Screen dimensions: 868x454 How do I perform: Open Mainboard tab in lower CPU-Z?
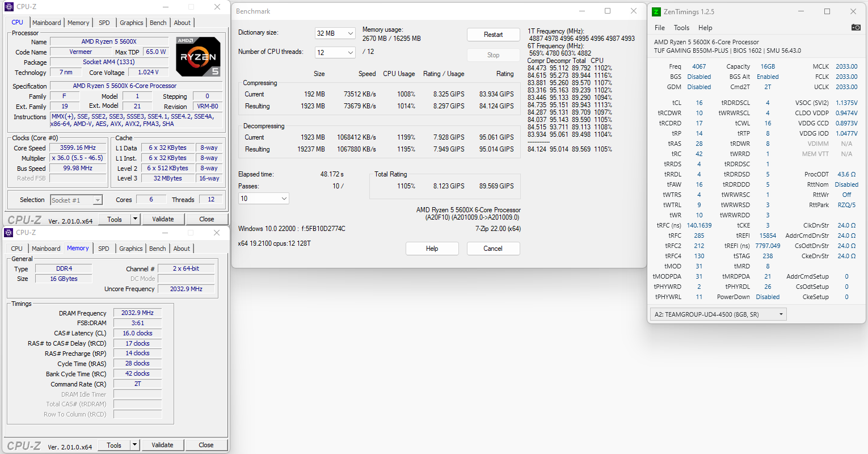tap(46, 249)
